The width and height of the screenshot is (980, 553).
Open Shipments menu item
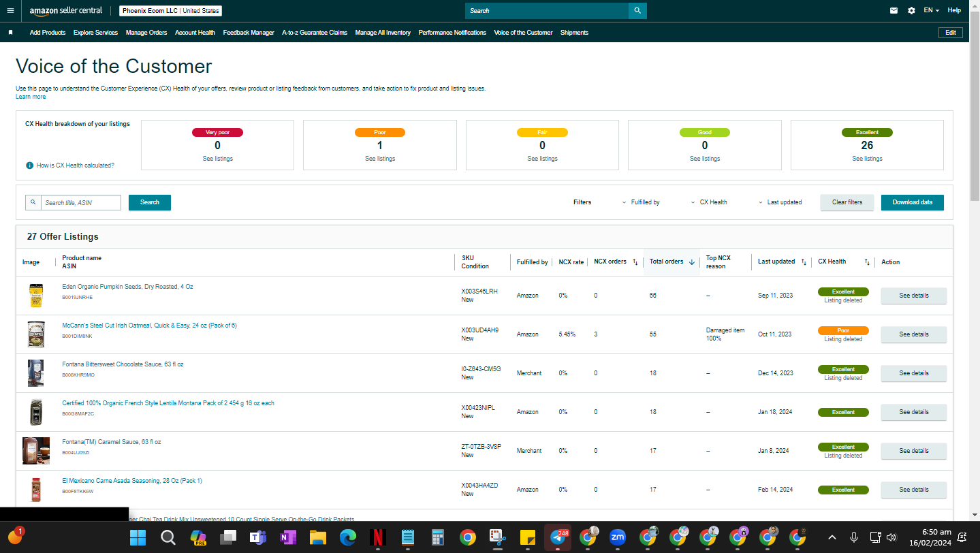click(574, 33)
